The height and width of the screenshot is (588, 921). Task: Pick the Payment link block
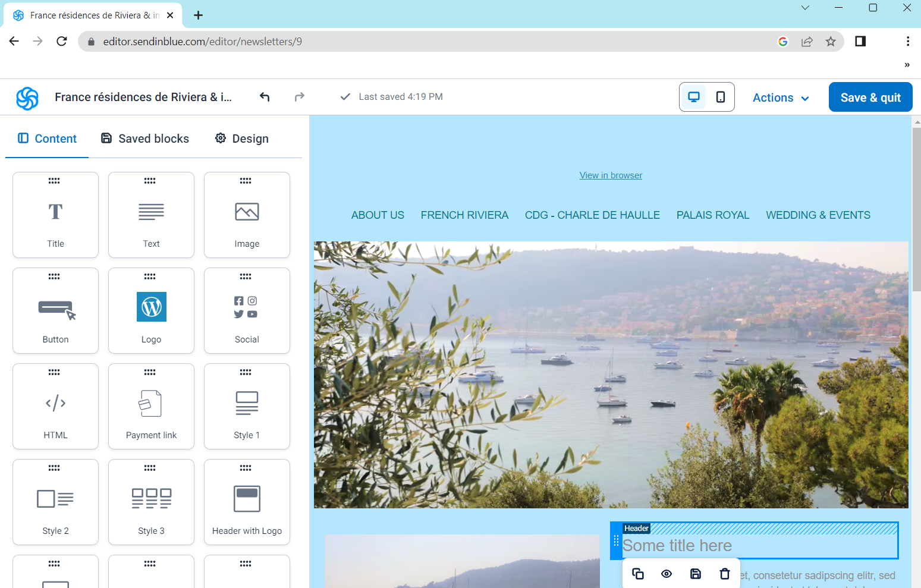pos(151,406)
